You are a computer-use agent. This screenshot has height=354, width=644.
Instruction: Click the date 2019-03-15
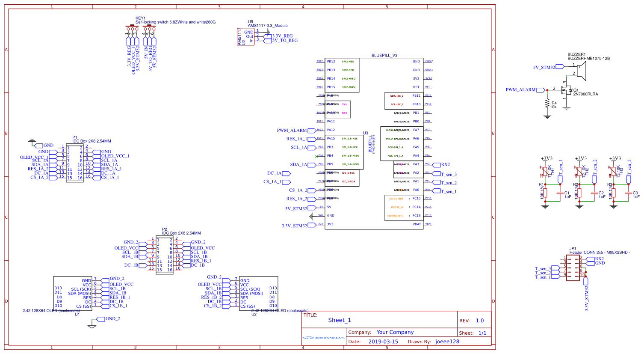pos(383,342)
